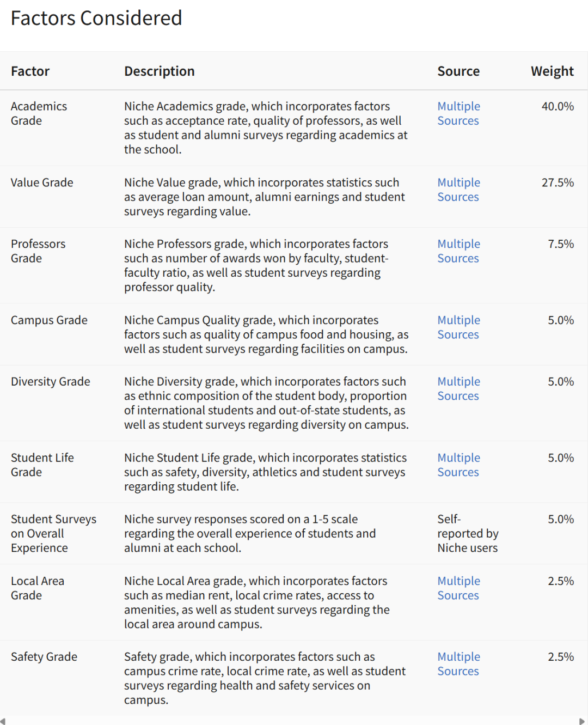Select the Student Surveys on Overall Experience cell

[x=53, y=534]
